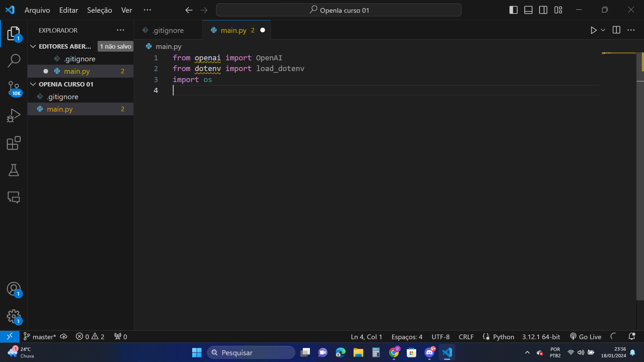Image resolution: width=644 pixels, height=362 pixels.
Task: Open the Testing flask view
Action: pos(14,170)
